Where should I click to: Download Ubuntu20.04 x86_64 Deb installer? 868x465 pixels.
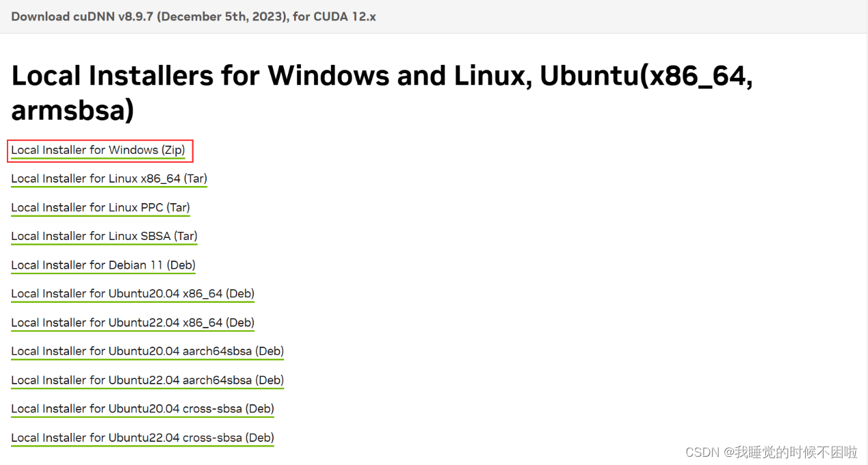(133, 293)
